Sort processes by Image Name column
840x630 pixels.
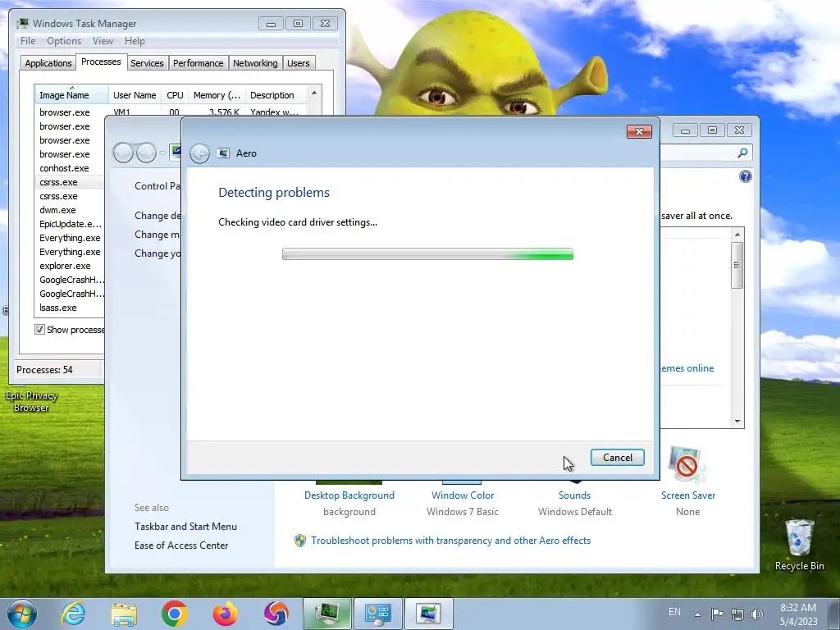pyautogui.click(x=72, y=95)
